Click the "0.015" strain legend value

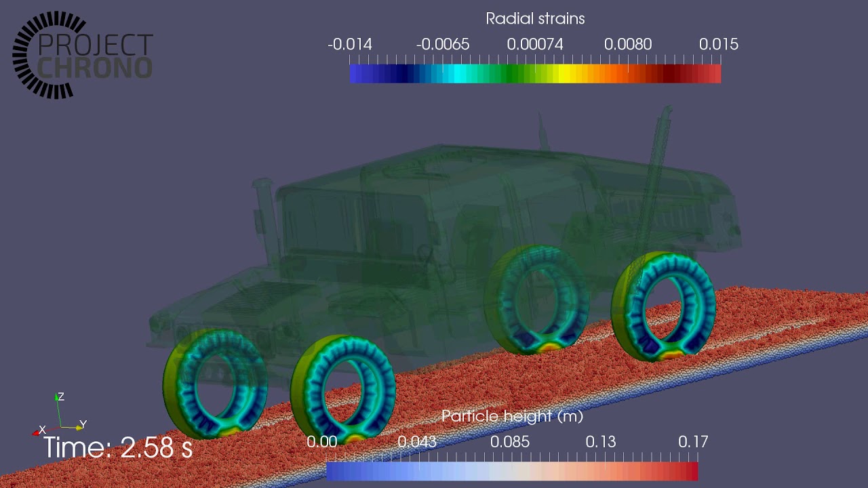719,45
